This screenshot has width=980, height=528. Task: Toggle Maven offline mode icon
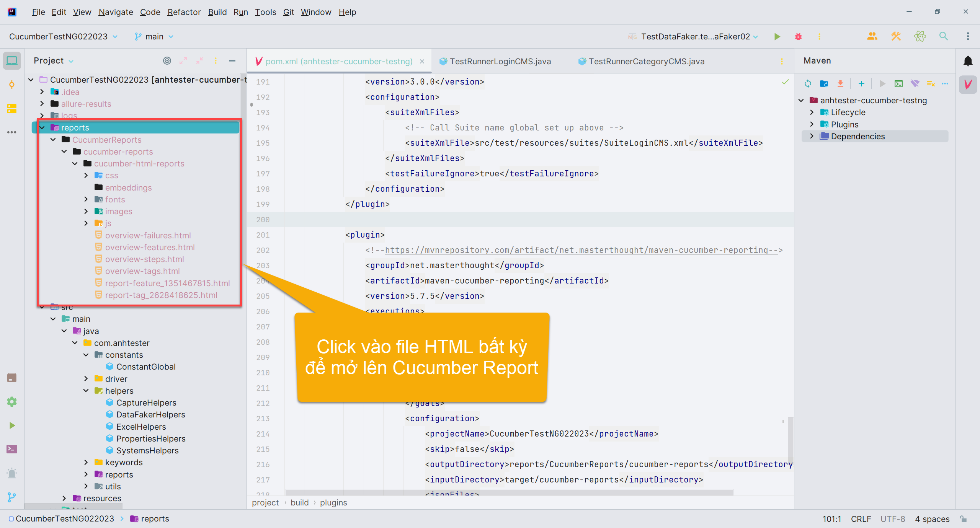tap(915, 84)
